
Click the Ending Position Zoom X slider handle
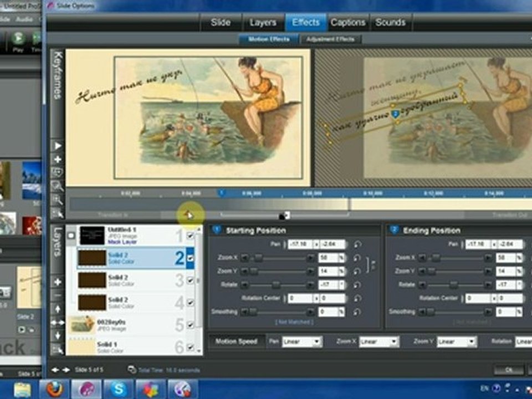(x=436, y=258)
